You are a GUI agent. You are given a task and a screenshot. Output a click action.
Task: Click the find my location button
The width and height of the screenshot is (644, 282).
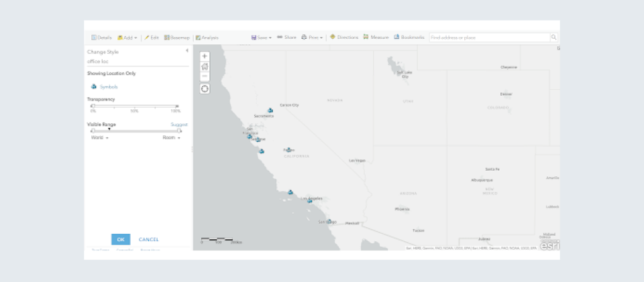[205, 88]
